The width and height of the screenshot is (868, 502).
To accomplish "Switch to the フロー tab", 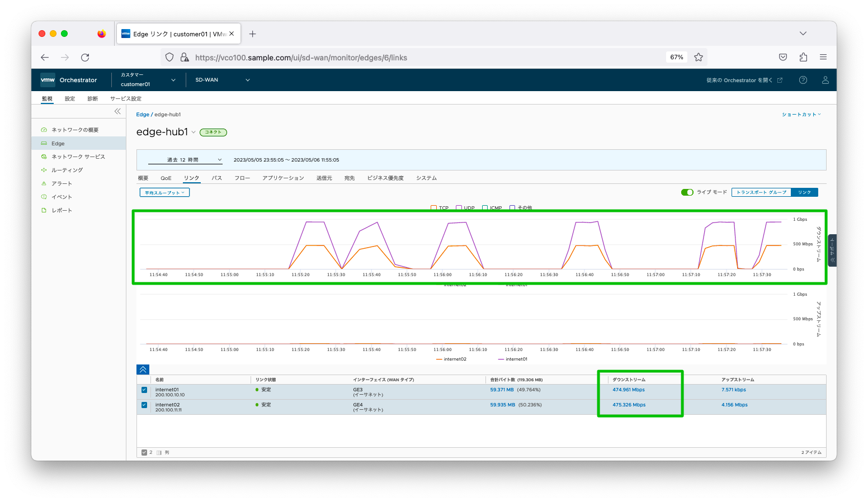I will click(242, 178).
